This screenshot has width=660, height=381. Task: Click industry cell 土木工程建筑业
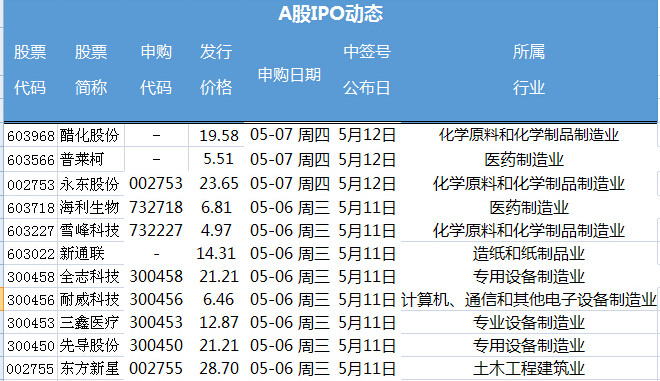(529, 369)
